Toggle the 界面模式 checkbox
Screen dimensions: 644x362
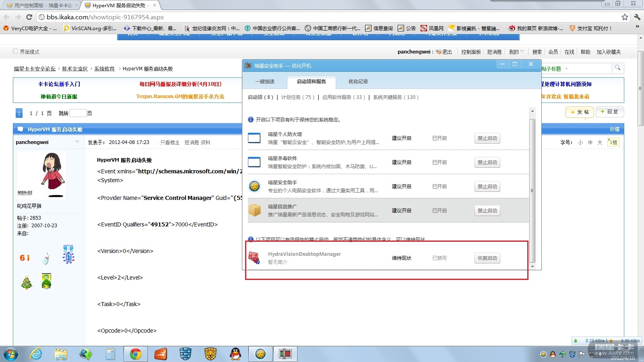coord(15,51)
